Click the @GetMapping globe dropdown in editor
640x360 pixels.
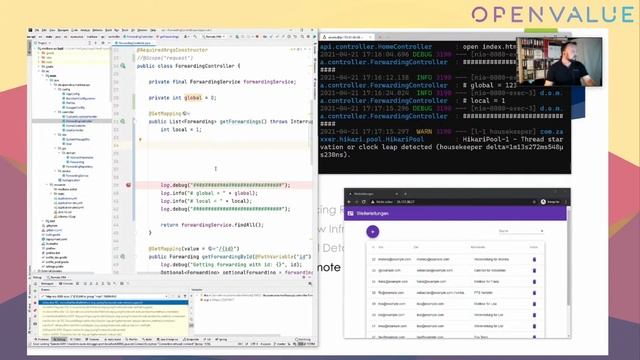click(x=186, y=113)
